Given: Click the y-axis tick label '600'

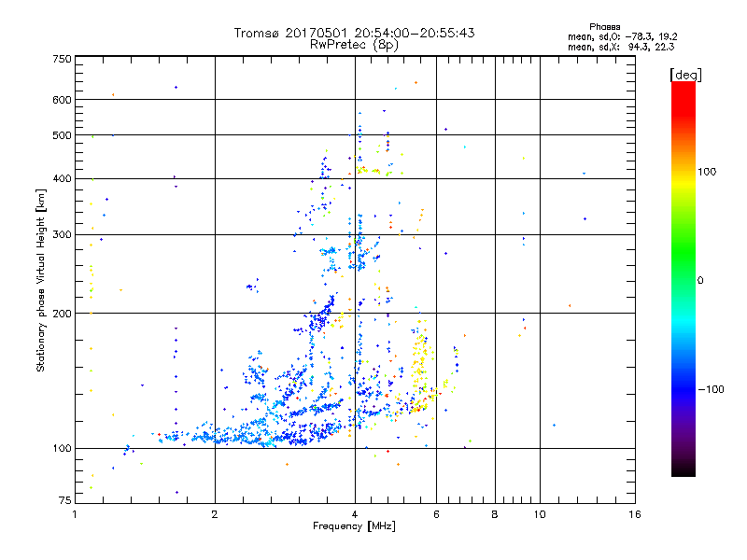Looking at the screenshot, I should [62, 100].
